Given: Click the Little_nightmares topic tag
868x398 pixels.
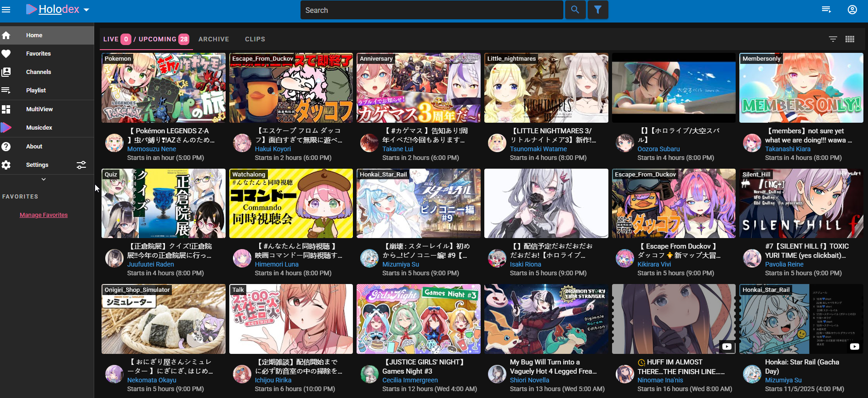Looking at the screenshot, I should pos(511,58).
